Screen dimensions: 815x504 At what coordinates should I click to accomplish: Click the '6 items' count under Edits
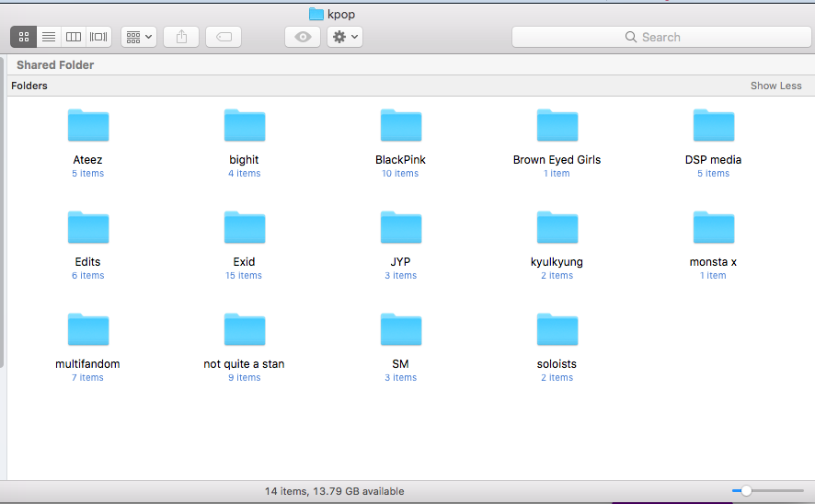tap(87, 275)
